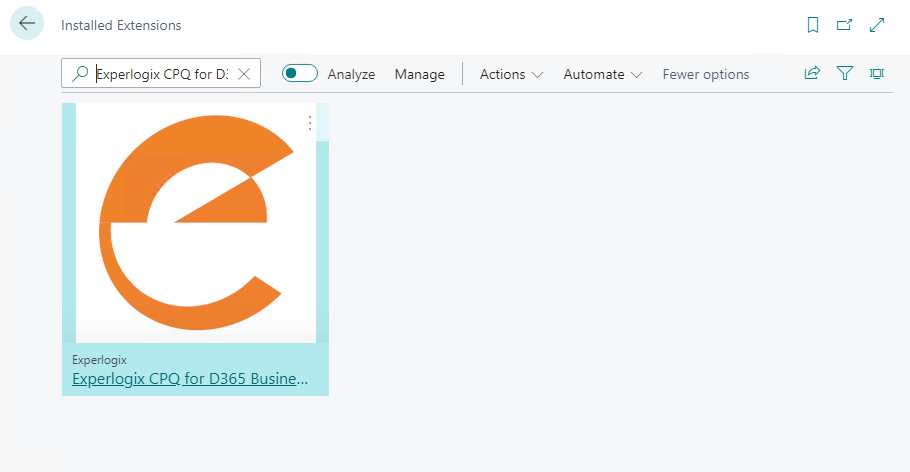Select the Experlogix logo thumbnail
The height and width of the screenshot is (472, 910).
[x=196, y=223]
